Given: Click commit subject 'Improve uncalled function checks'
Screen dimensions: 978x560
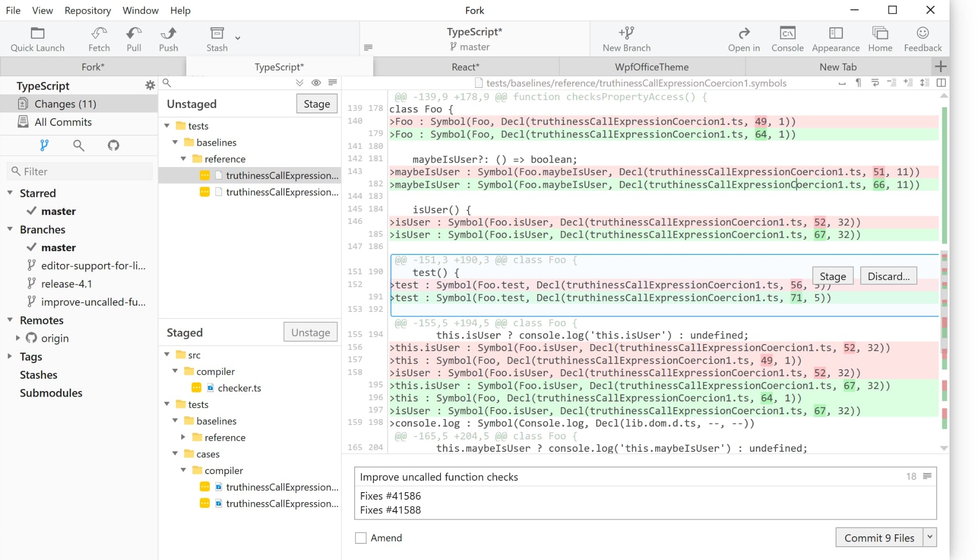Looking at the screenshot, I should [x=439, y=477].
